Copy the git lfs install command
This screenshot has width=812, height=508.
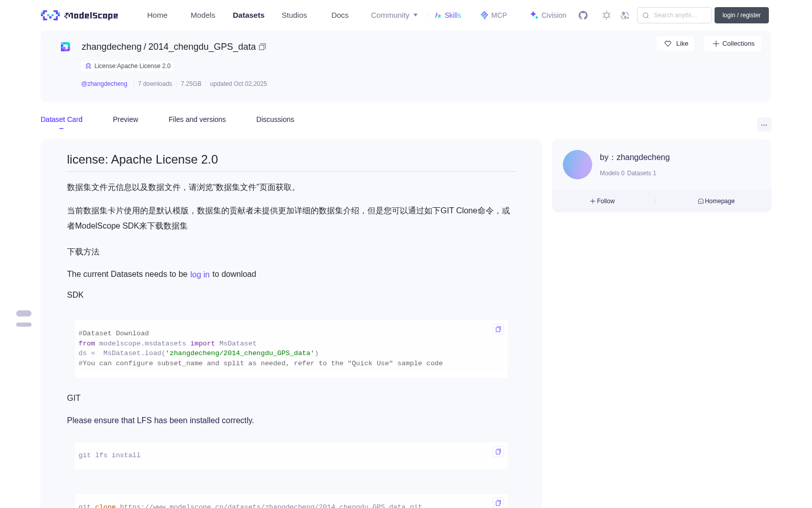coord(498,452)
